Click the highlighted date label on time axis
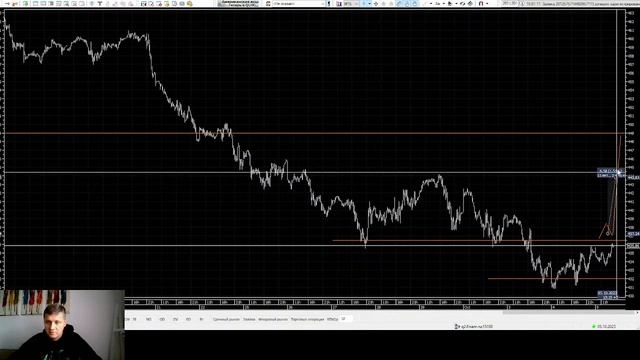The height and width of the screenshot is (360, 640). tap(607, 295)
